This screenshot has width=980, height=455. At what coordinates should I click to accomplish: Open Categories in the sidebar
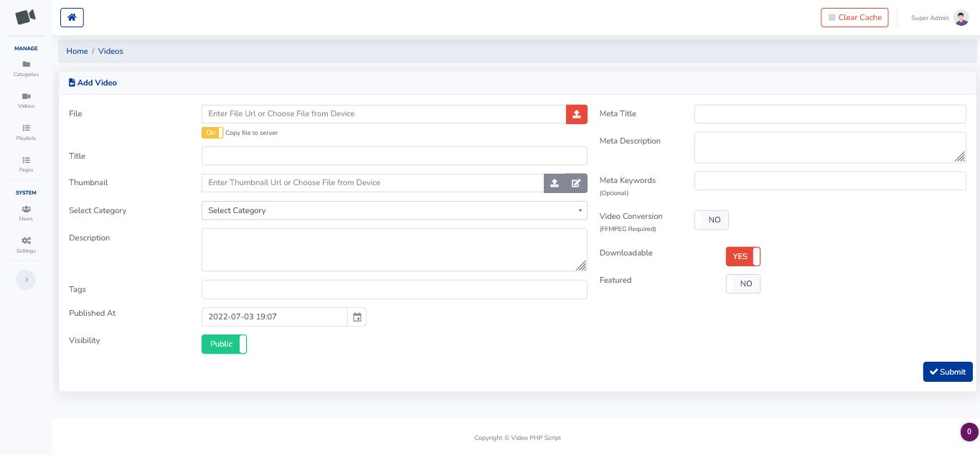coord(26,68)
